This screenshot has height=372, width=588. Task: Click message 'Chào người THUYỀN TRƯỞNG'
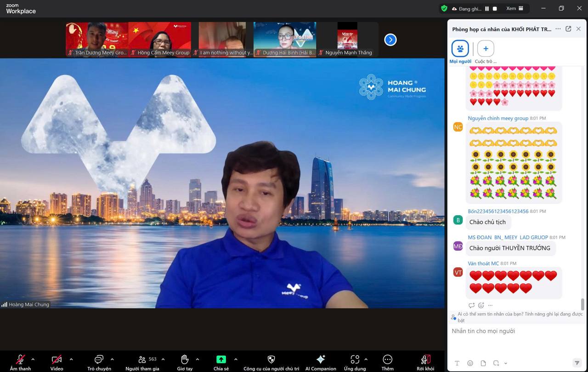510,248
